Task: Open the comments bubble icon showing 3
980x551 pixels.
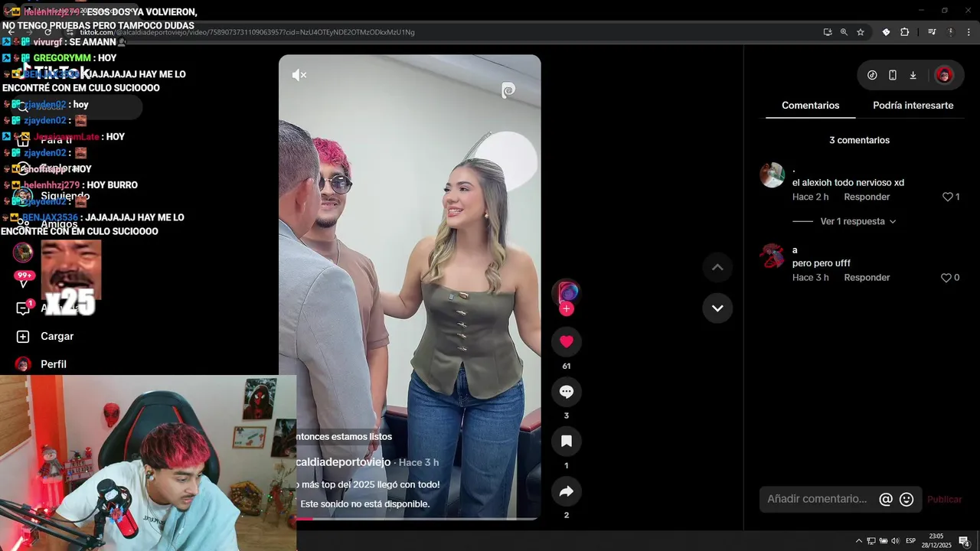Action: point(567,392)
